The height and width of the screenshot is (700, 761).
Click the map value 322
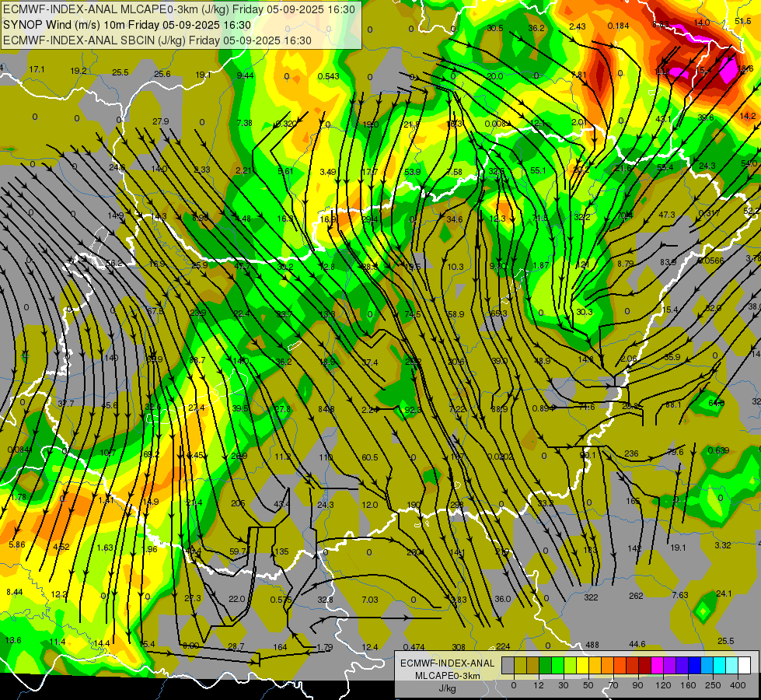[x=591, y=597]
